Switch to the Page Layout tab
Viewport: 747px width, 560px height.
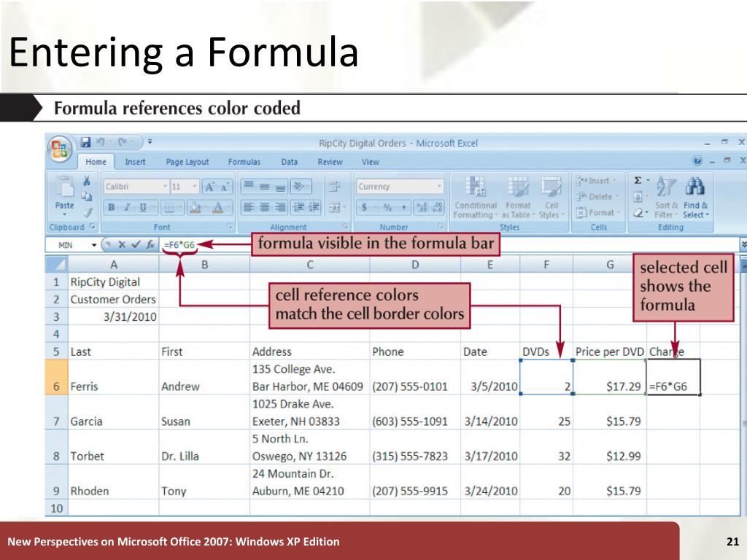(x=187, y=162)
